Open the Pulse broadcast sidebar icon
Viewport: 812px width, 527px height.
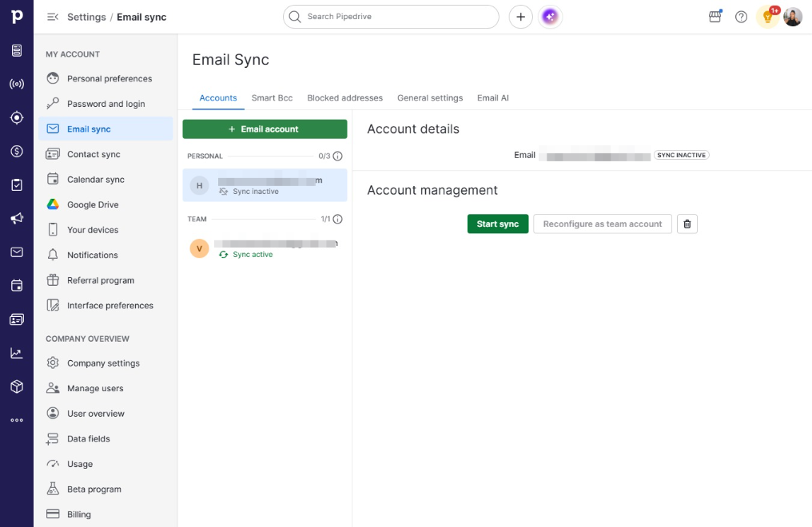pos(17,84)
